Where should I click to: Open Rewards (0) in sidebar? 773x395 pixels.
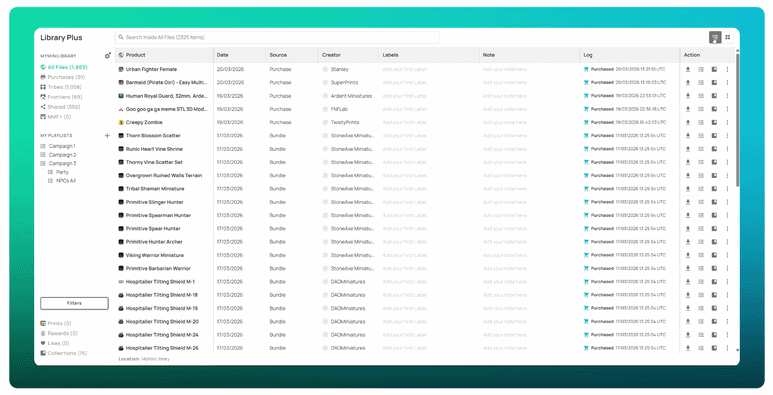point(59,333)
